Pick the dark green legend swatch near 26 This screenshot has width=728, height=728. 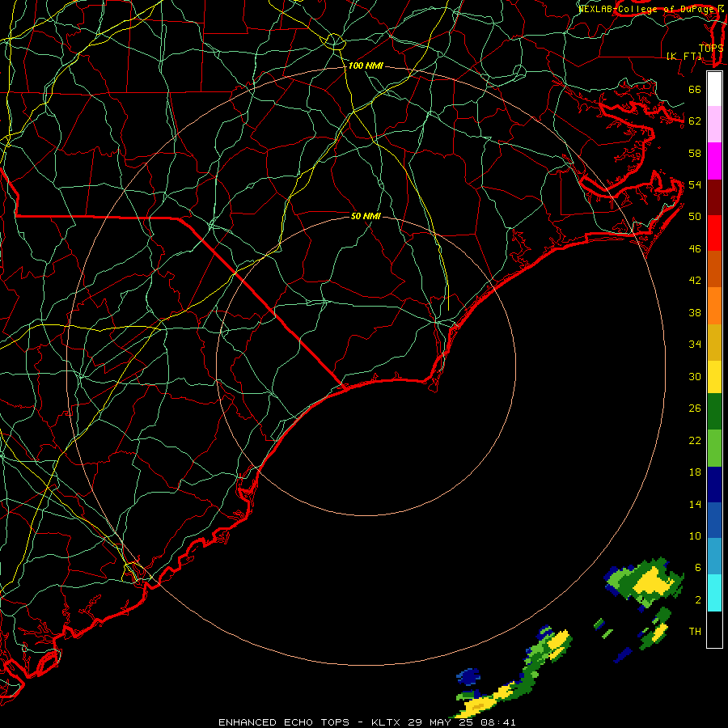tap(714, 412)
